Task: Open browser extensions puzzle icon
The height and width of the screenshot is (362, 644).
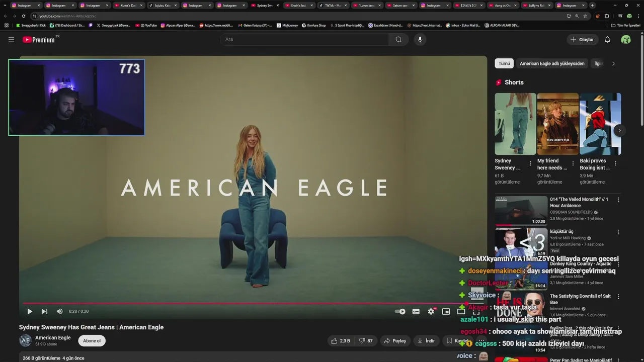Action: pos(607,16)
